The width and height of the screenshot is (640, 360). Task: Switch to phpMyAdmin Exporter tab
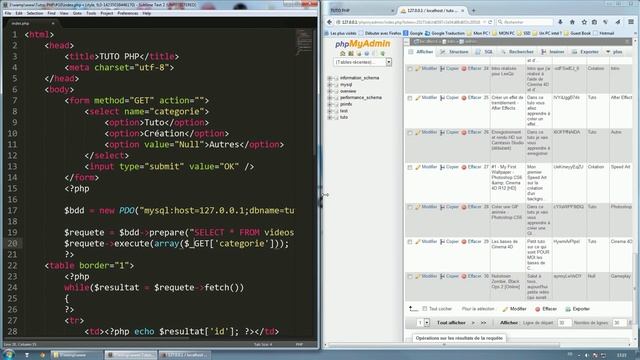pyautogui.click(x=585, y=52)
